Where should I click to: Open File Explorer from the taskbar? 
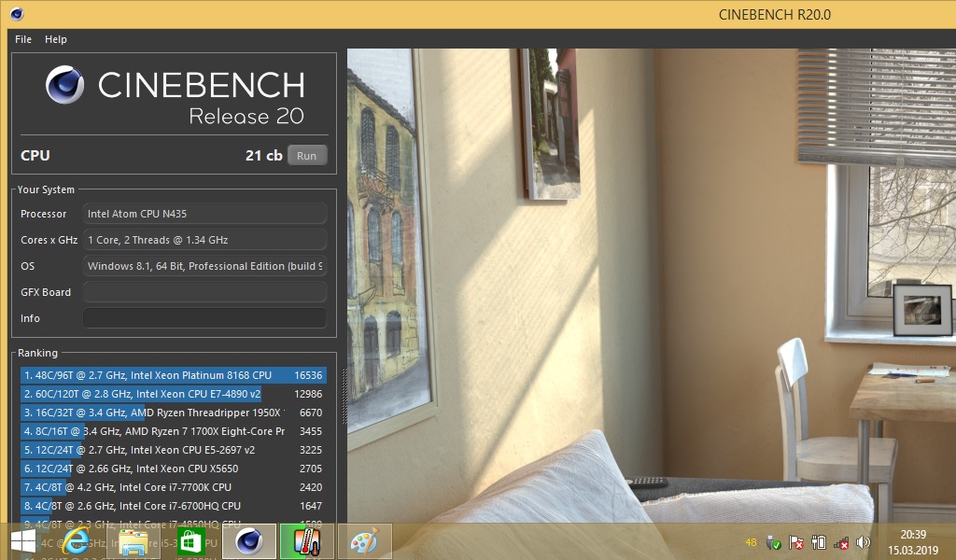tap(134, 540)
